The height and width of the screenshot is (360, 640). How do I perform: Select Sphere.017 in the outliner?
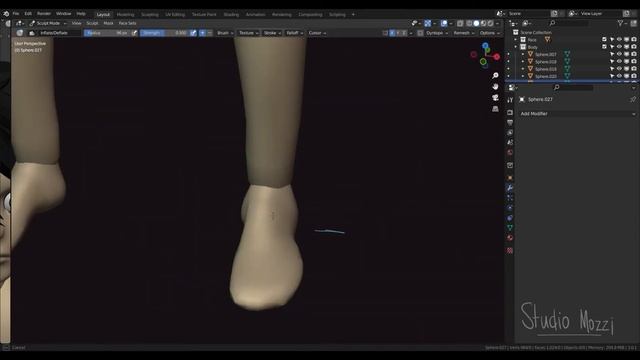point(546,54)
